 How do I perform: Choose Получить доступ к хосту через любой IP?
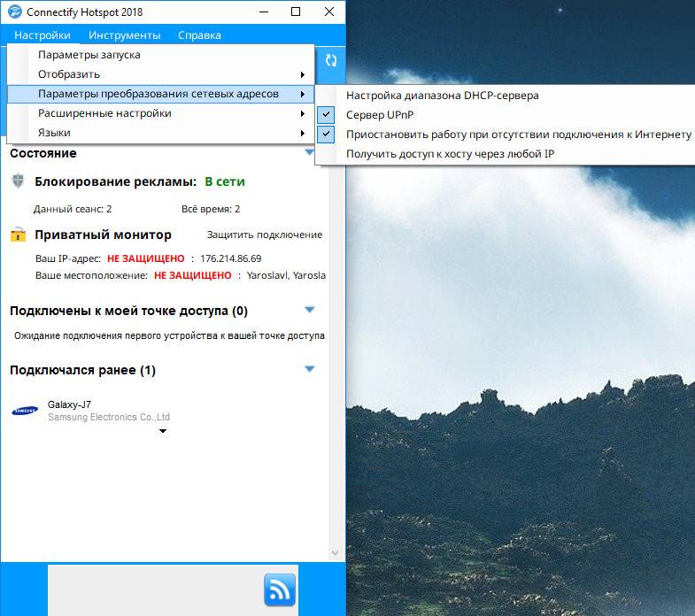click(506, 154)
